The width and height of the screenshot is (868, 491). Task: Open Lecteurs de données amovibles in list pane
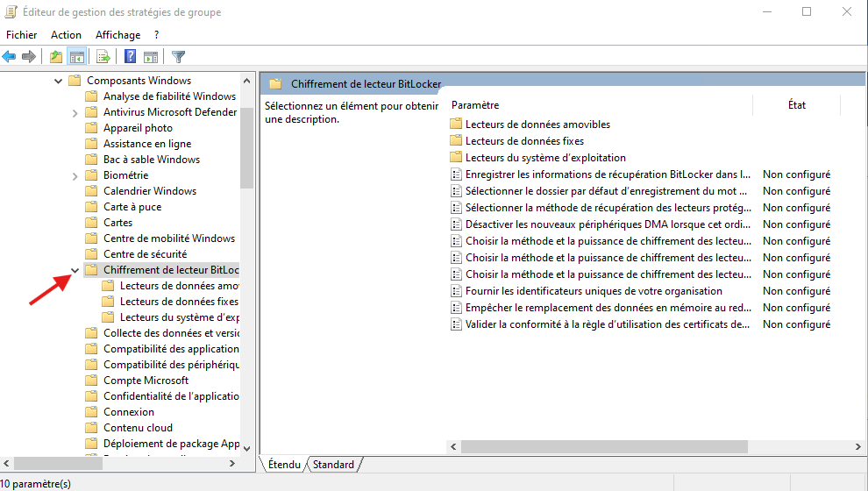point(537,125)
